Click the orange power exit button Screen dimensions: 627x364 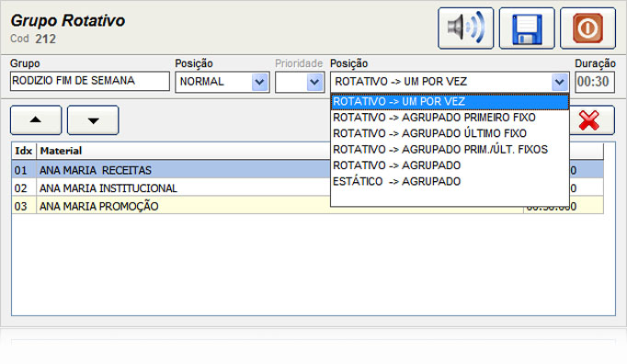(x=587, y=28)
